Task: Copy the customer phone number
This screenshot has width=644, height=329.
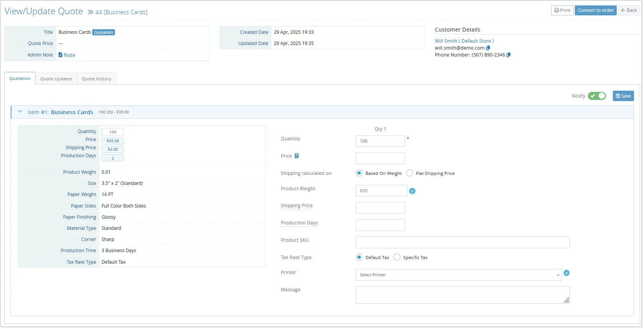Action: point(508,55)
